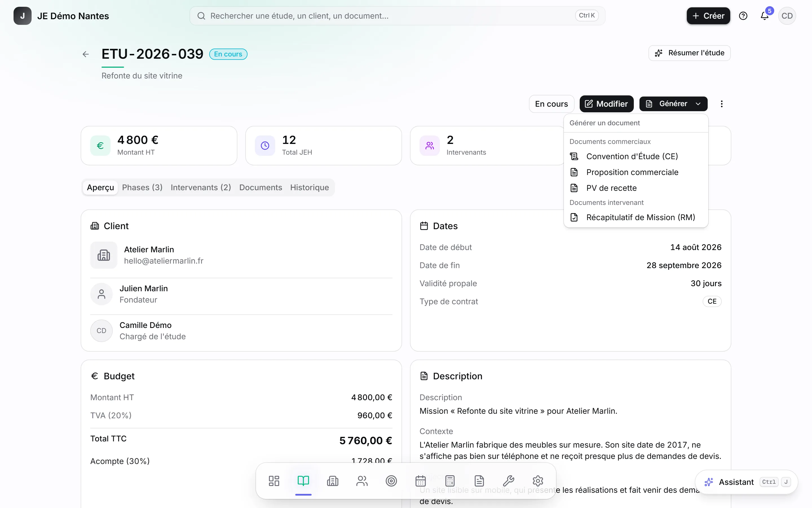Click the Description section heading
This screenshot has width=812, height=508.
457,376
